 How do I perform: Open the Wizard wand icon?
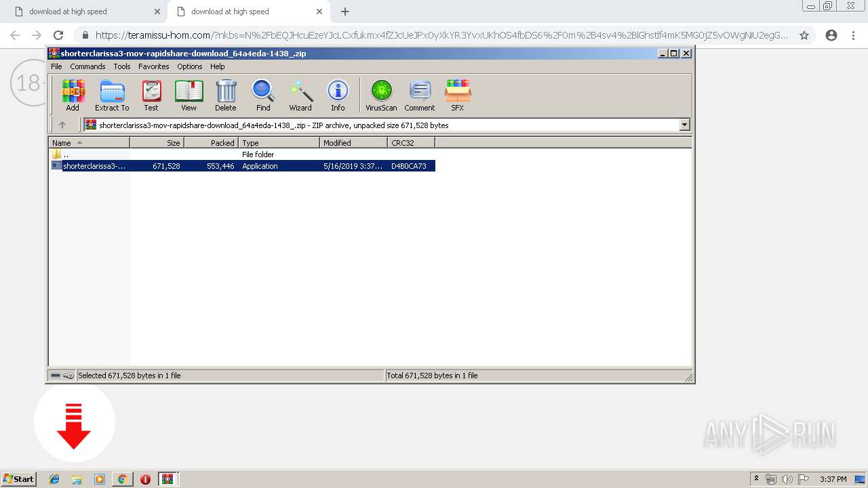[300, 95]
